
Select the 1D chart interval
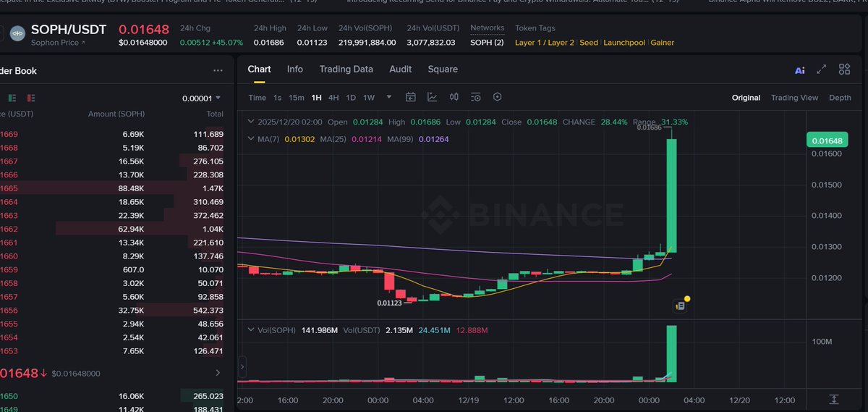351,98
